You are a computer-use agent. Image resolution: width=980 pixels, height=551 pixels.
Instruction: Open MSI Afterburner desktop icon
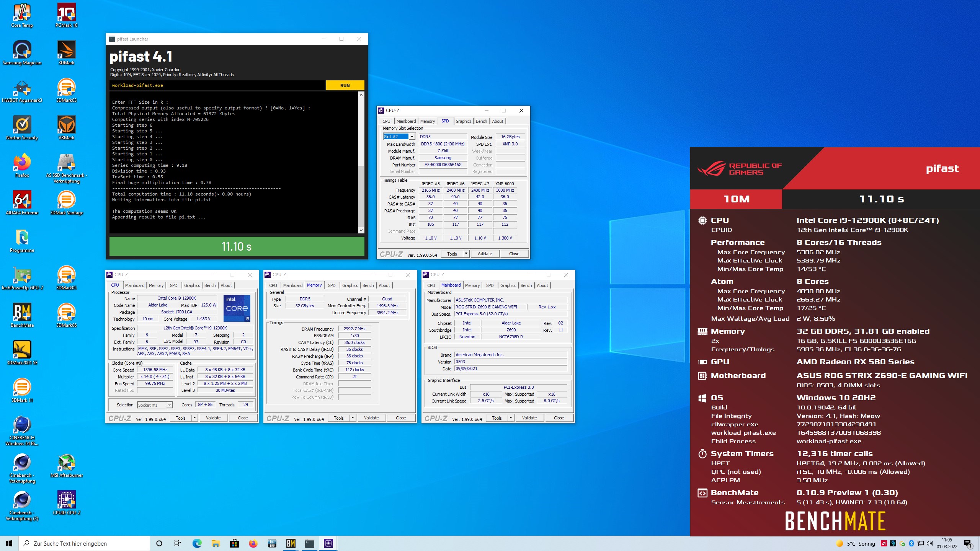[x=66, y=465]
